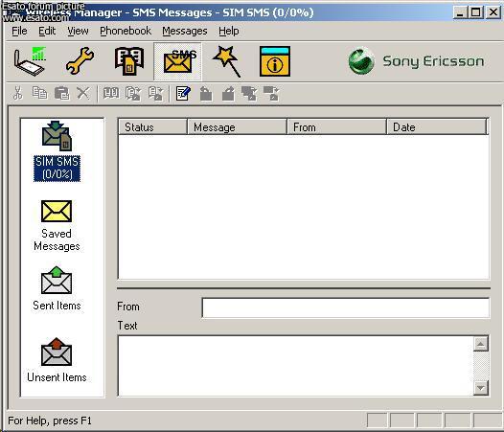Open the File menu
The height and width of the screenshot is (432, 504).
tap(19, 31)
